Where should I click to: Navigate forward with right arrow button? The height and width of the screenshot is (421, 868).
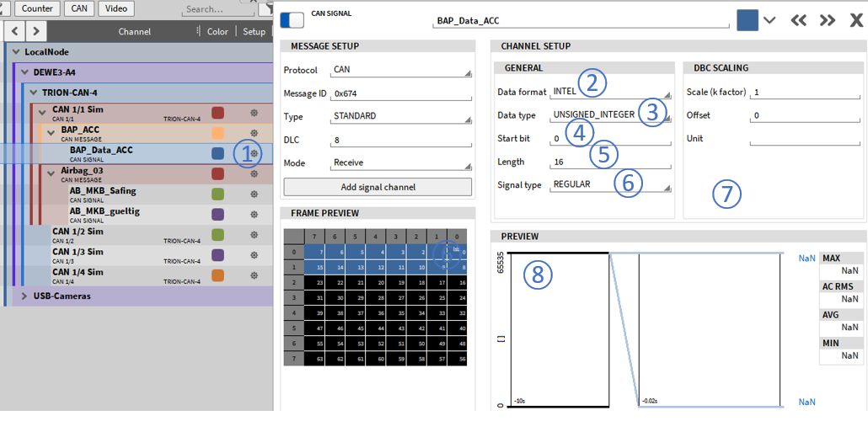pyautogui.click(x=35, y=32)
